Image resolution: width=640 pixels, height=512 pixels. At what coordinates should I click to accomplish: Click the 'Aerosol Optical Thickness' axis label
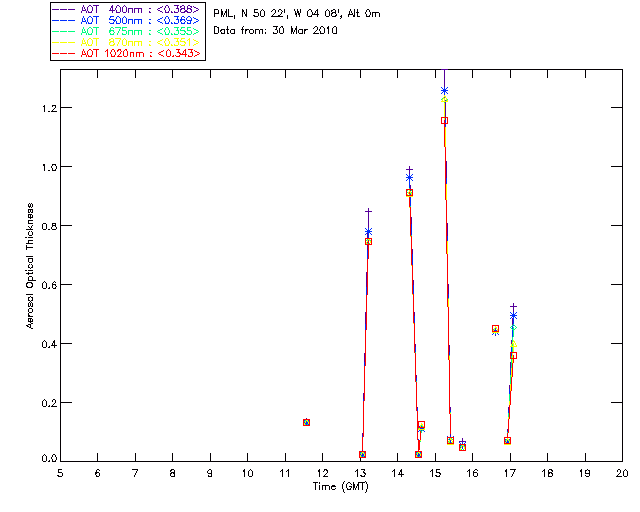(30, 266)
